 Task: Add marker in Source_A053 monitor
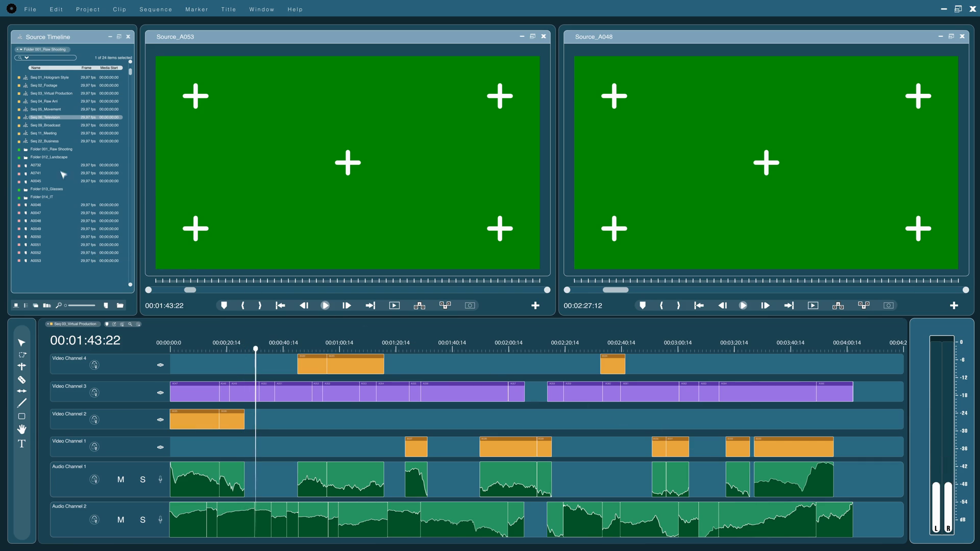coord(224,305)
